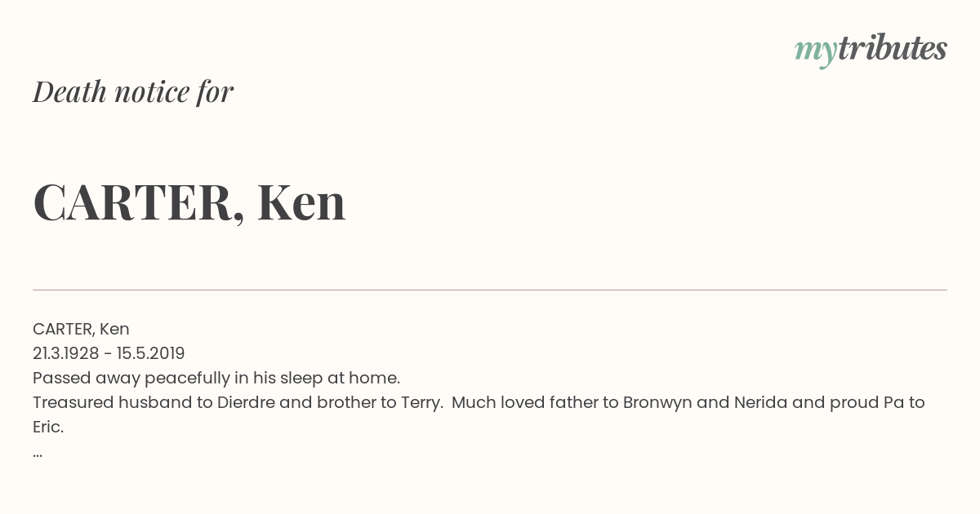
Task: Click the mytributes logo
Action: tap(871, 49)
